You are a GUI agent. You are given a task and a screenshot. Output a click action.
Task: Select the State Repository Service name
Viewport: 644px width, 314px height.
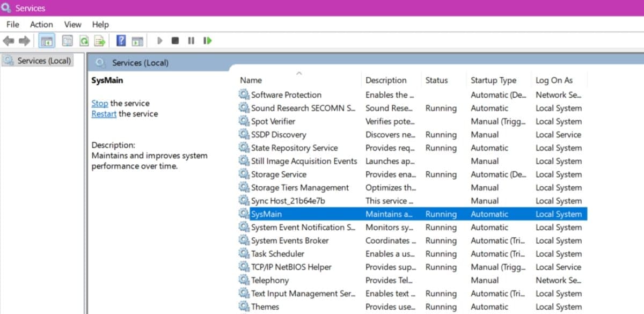click(294, 148)
